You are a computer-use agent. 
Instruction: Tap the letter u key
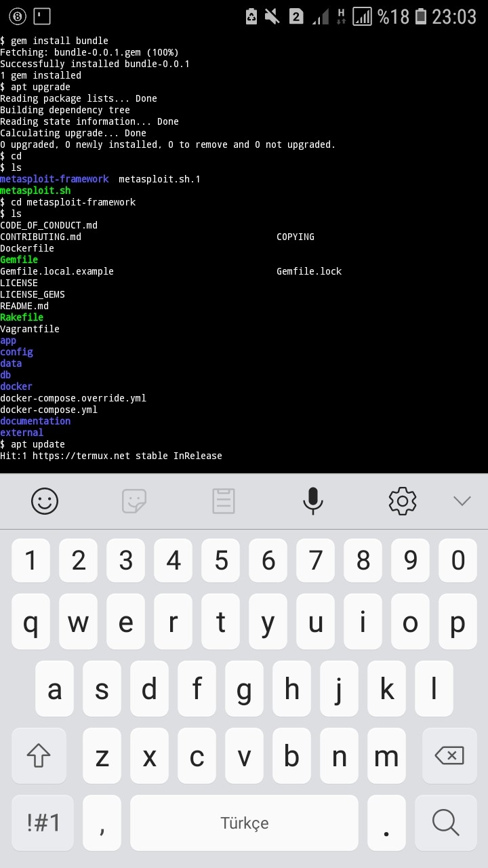click(x=316, y=622)
